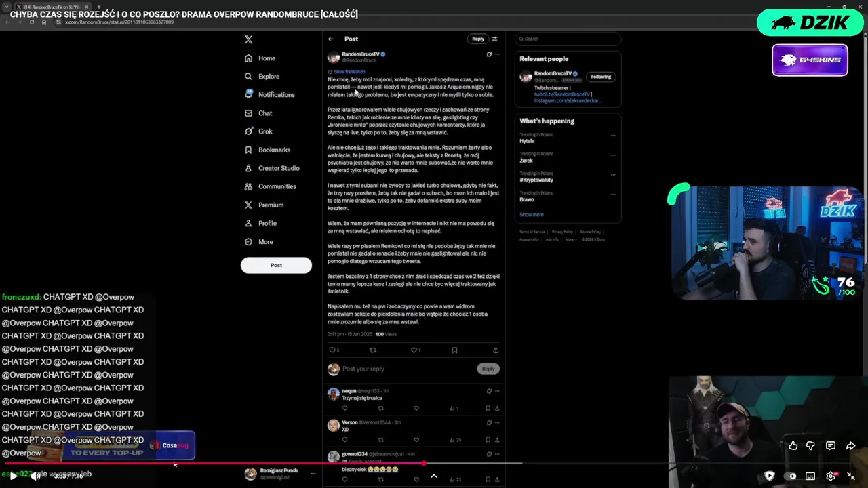Submit with grey Reply button in composer
The height and width of the screenshot is (488, 868).
click(x=488, y=369)
